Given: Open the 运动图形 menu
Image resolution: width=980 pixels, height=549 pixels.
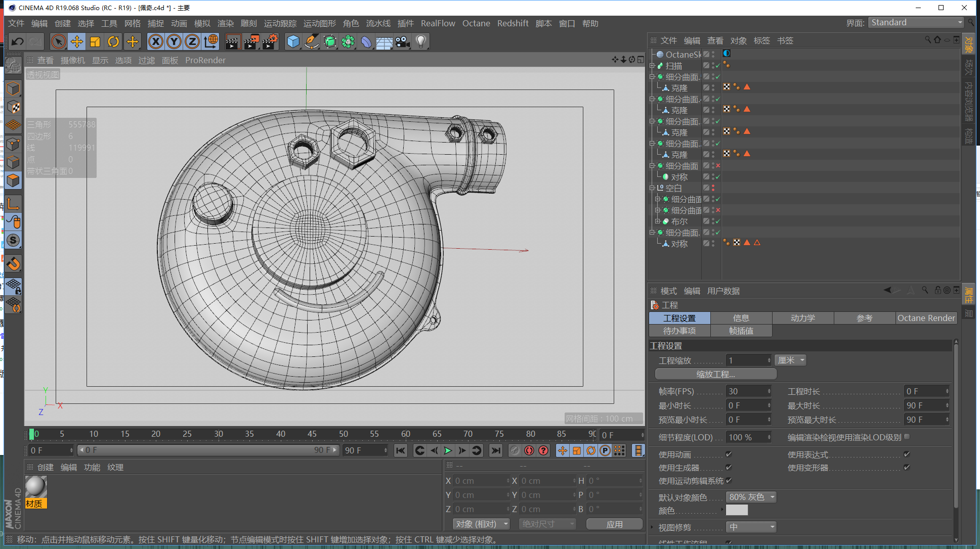Looking at the screenshot, I should pyautogui.click(x=320, y=23).
